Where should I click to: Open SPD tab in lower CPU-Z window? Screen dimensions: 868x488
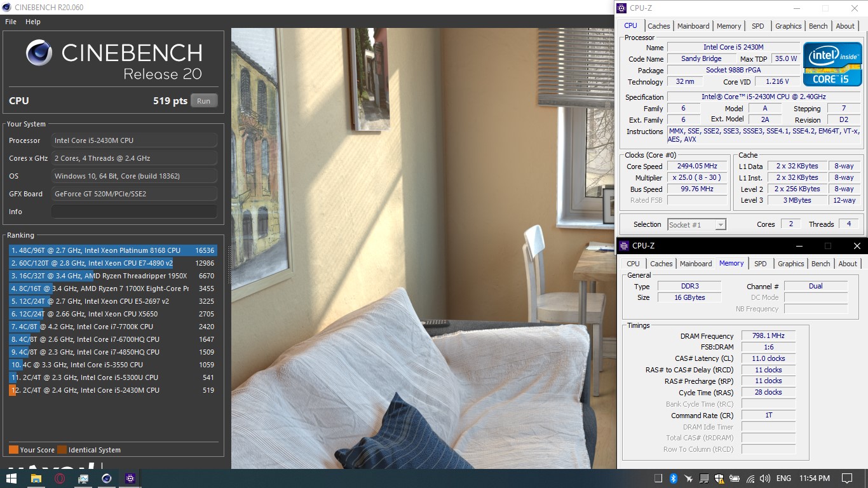tap(761, 264)
